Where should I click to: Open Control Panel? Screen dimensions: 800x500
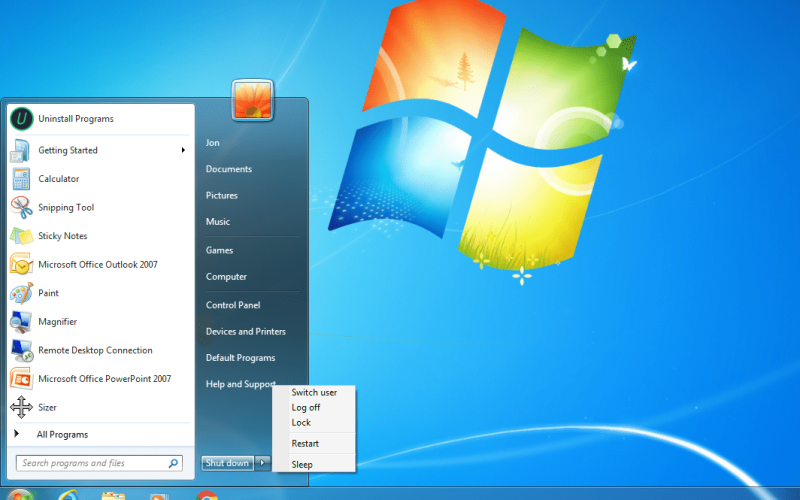tap(233, 305)
